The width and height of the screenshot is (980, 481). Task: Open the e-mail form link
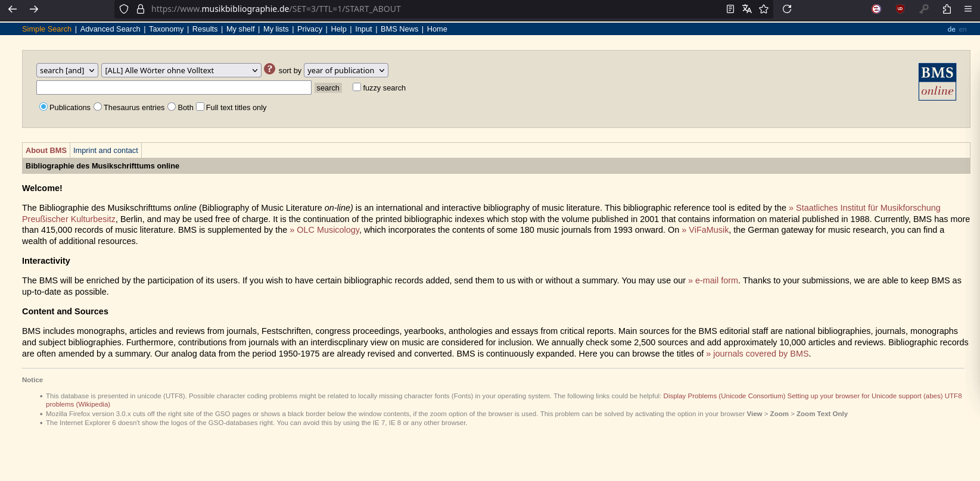click(713, 280)
